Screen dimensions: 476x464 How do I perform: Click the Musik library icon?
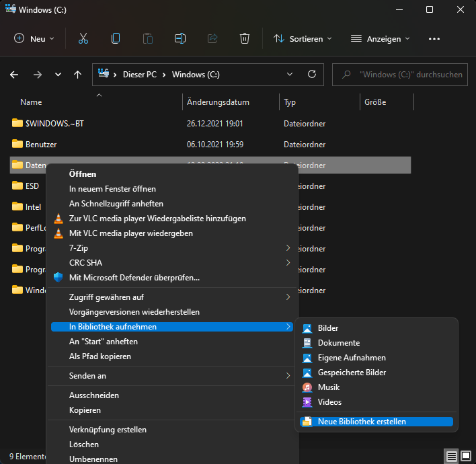(x=307, y=387)
